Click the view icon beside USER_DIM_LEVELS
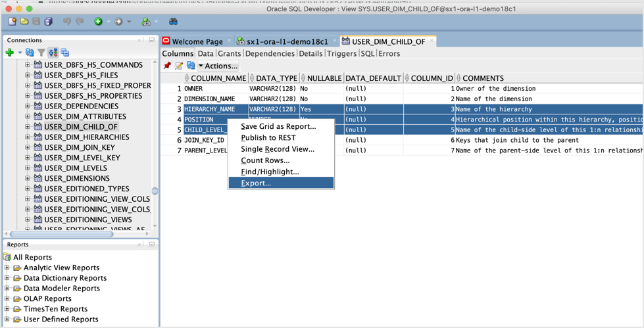644x328 pixels. (37, 168)
